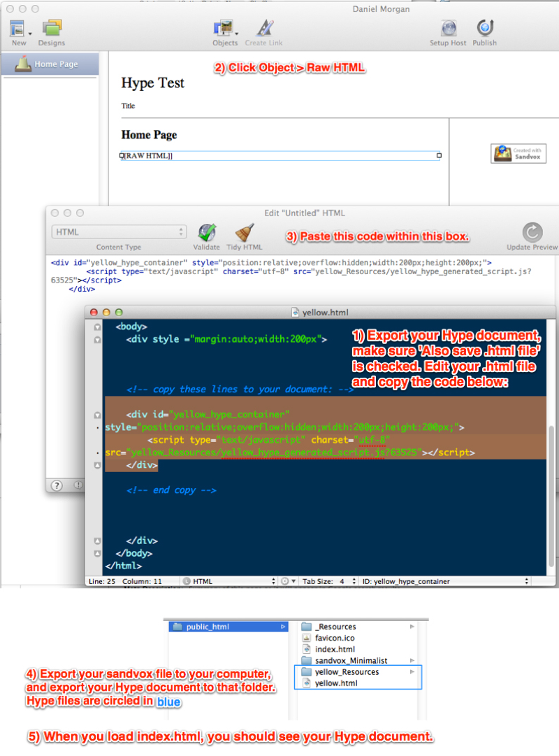The width and height of the screenshot is (559, 756).
Task: Open the Tab Size selector
Action: coord(329,581)
